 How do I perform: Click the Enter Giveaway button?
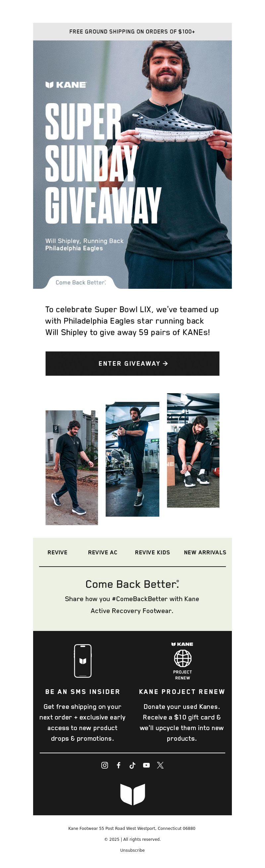tap(132, 363)
